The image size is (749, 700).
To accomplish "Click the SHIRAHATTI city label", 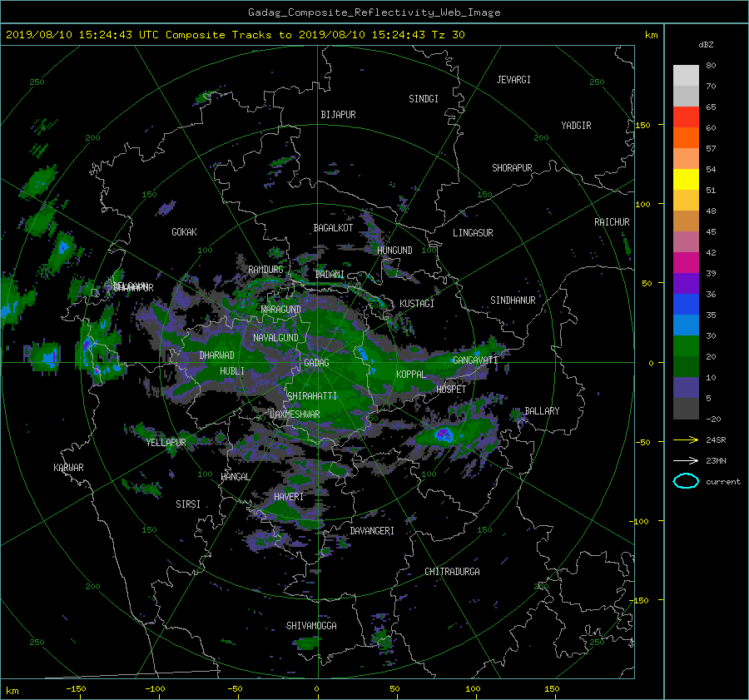I will [312, 396].
